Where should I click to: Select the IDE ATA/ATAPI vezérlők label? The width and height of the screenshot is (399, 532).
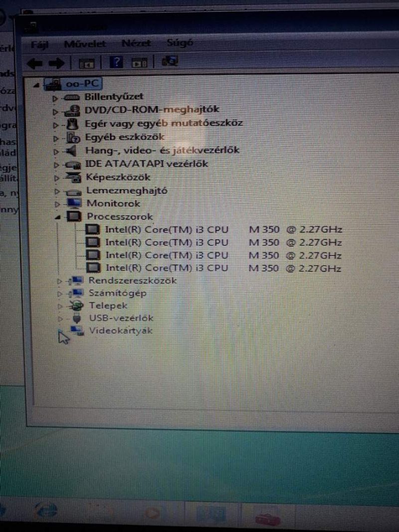(x=147, y=164)
